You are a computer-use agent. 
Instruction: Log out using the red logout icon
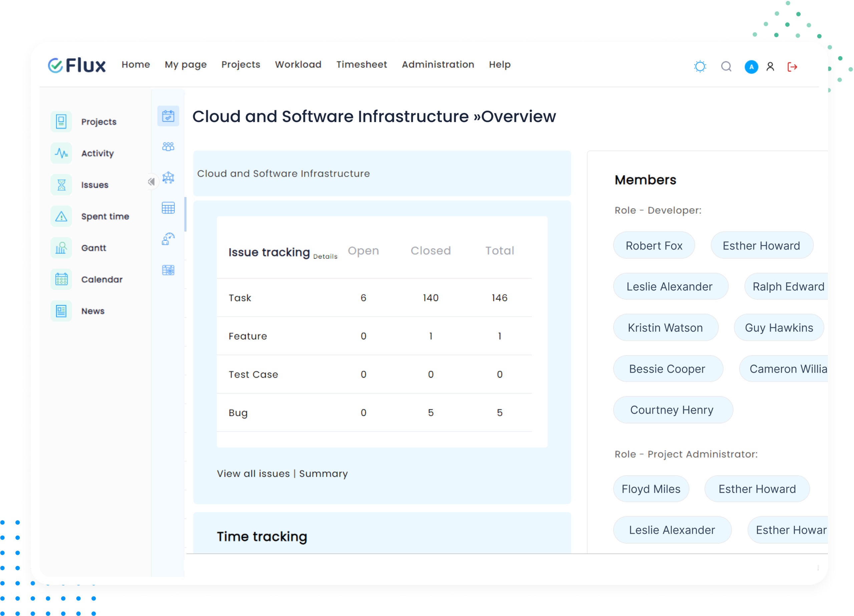click(792, 67)
